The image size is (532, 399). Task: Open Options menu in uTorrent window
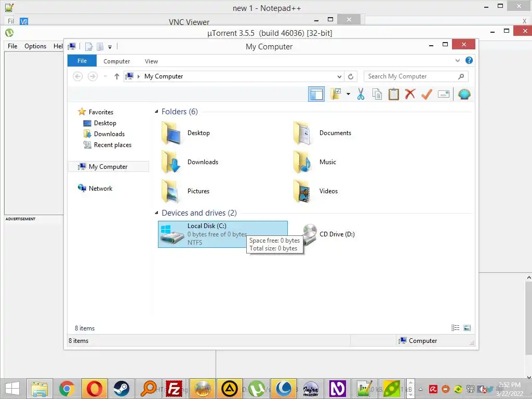tap(35, 46)
